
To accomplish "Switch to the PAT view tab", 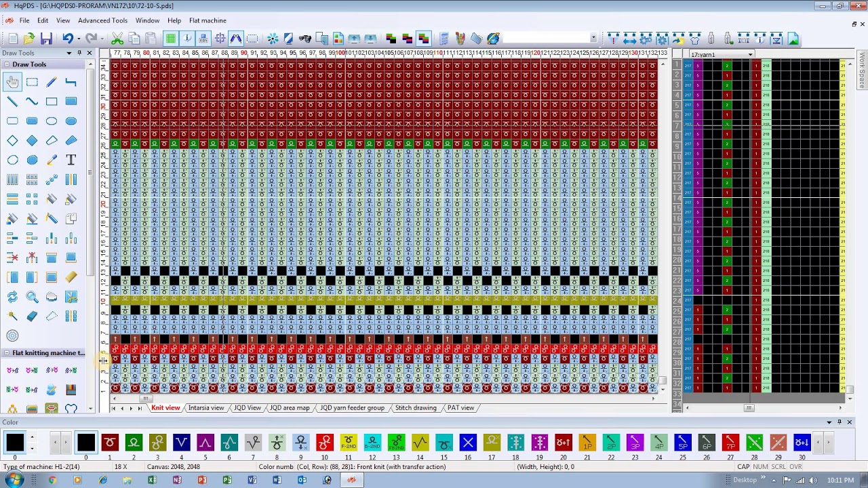I will point(460,408).
